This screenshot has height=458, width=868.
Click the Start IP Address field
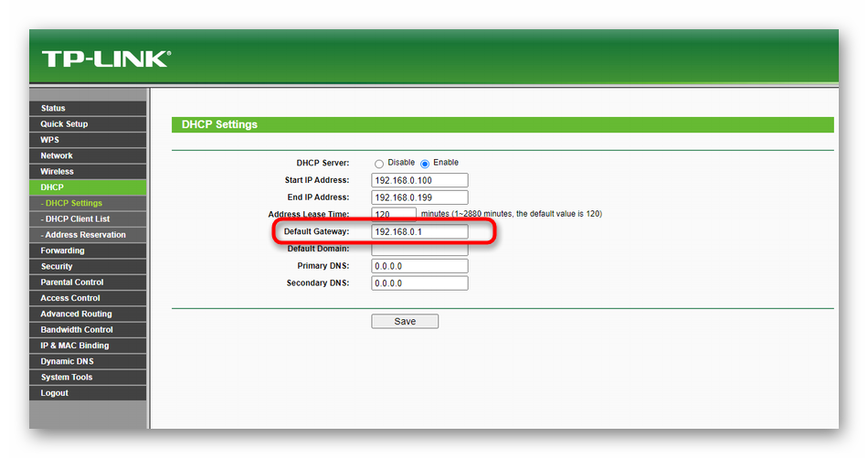tap(419, 180)
